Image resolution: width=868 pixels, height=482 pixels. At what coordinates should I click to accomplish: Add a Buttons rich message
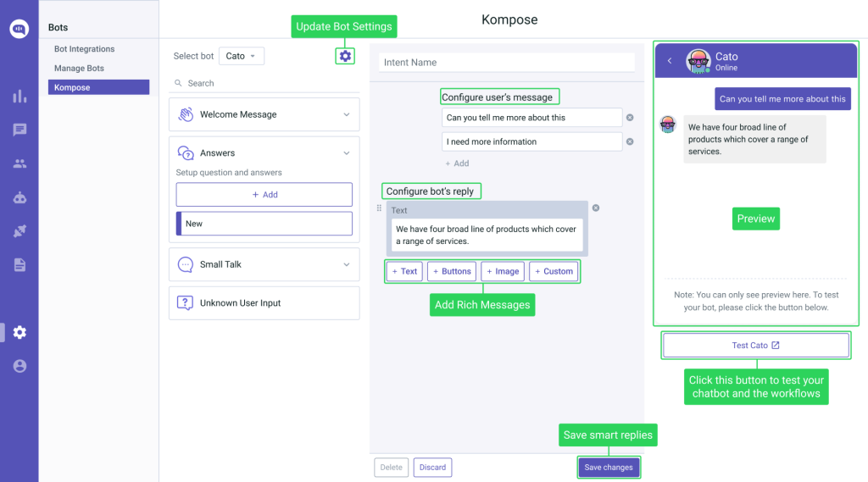click(x=452, y=271)
